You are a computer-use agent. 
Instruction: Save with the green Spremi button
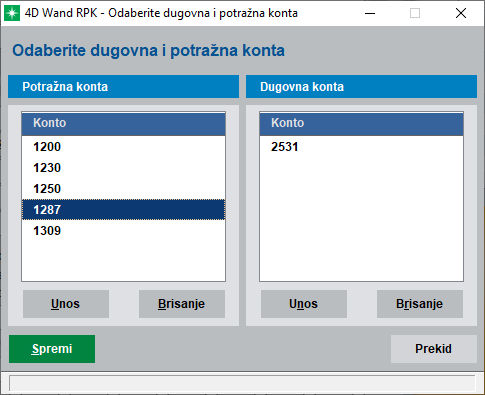coord(52,349)
